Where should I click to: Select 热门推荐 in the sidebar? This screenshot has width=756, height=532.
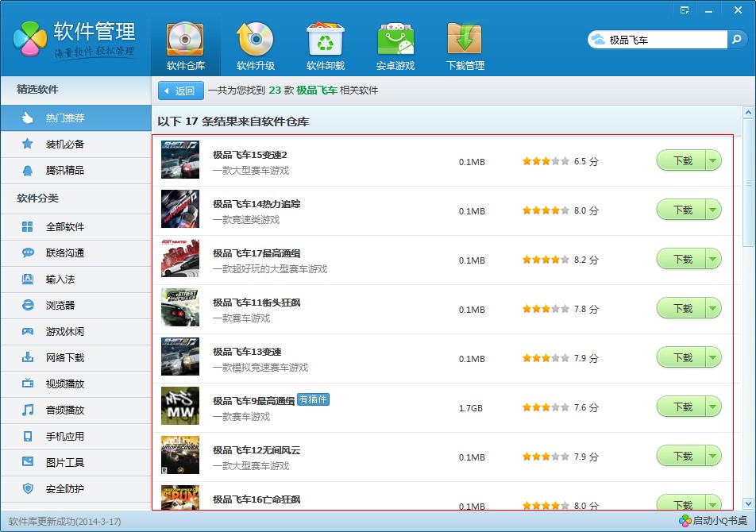[64, 118]
